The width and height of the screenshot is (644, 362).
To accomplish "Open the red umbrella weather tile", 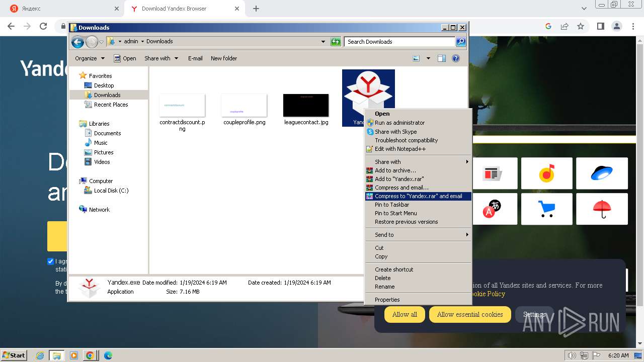I will [x=602, y=209].
